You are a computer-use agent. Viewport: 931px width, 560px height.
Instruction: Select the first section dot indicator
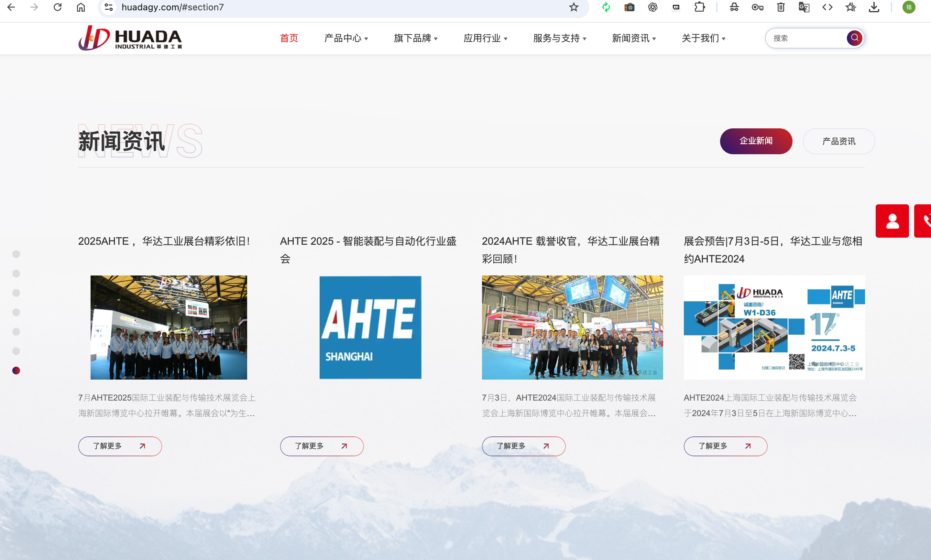16,254
